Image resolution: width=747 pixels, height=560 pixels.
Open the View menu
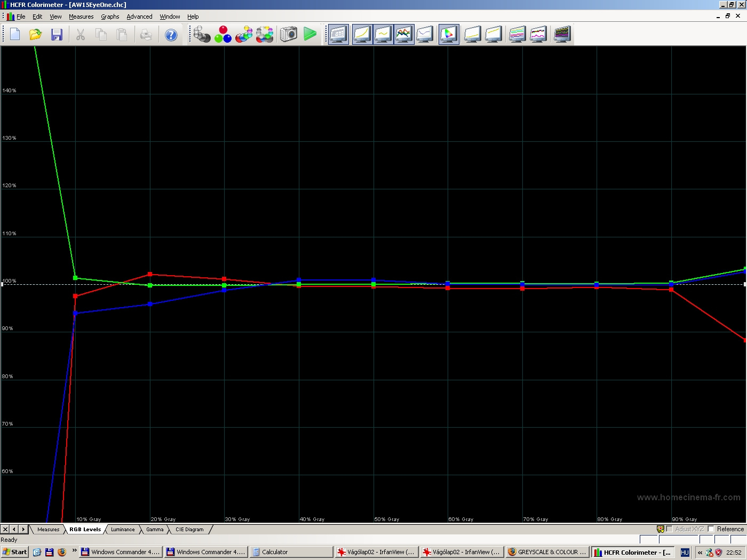[x=55, y=17]
